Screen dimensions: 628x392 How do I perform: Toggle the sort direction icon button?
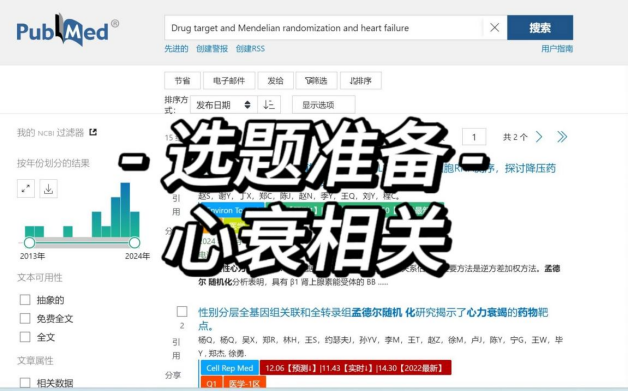[269, 105]
